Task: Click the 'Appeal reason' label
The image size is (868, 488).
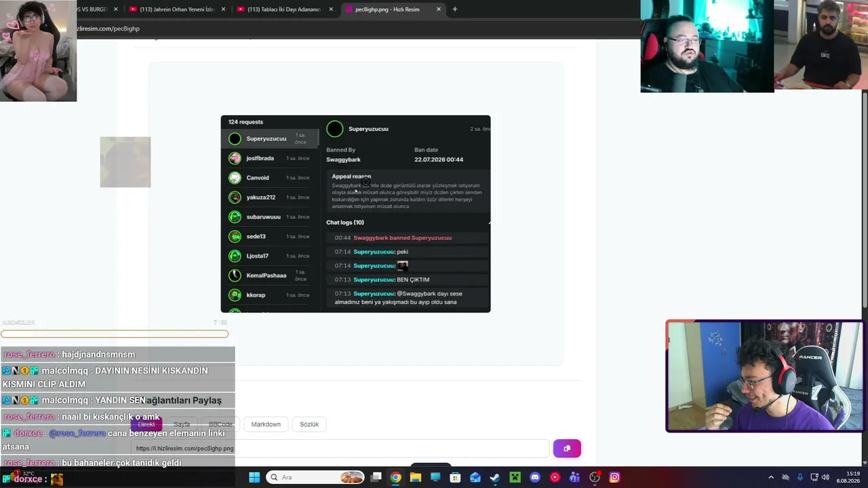Action: pyautogui.click(x=351, y=176)
